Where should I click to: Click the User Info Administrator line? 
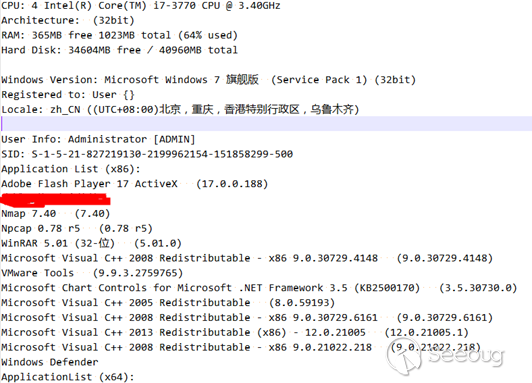98,139
